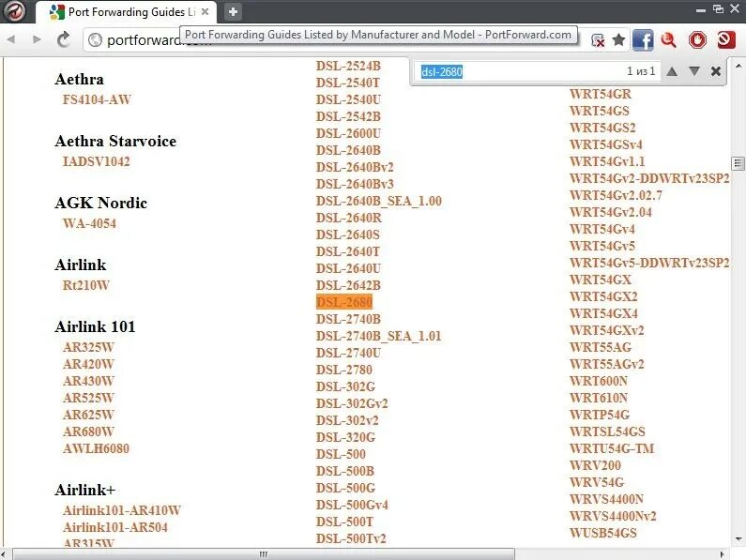746x560 pixels.
Task: Open the WRT610N link
Action: click(599, 398)
